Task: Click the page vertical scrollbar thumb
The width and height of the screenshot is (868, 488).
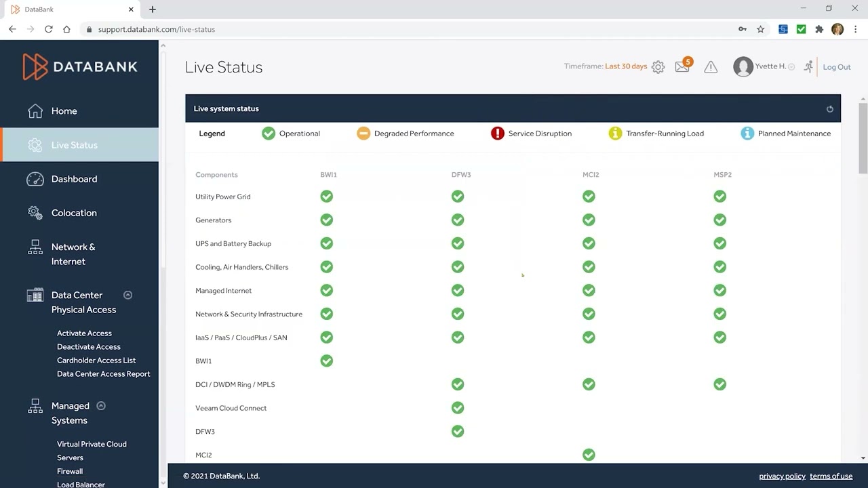Action: click(x=863, y=138)
